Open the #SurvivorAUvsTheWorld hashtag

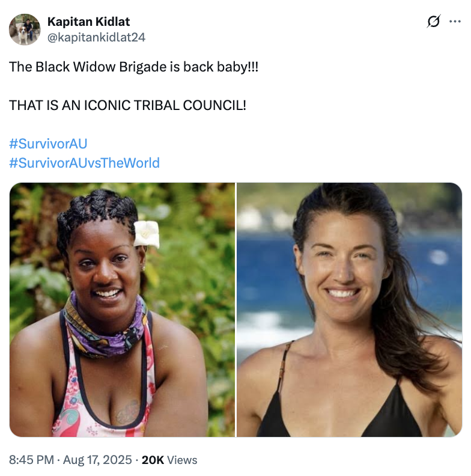pos(85,163)
